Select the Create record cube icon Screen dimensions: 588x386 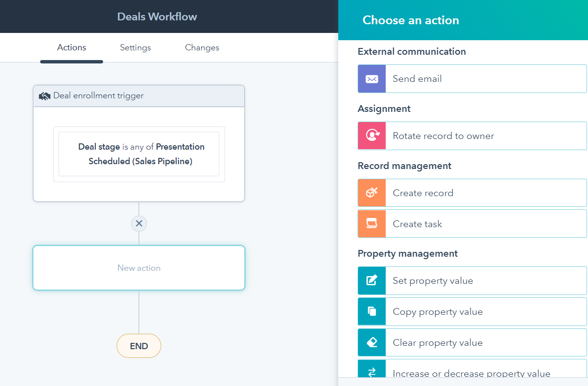(371, 192)
